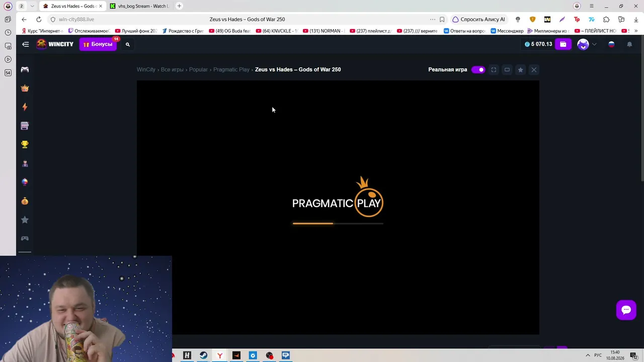Open the WinCity search icon
The image size is (644, 362).
[x=128, y=44]
